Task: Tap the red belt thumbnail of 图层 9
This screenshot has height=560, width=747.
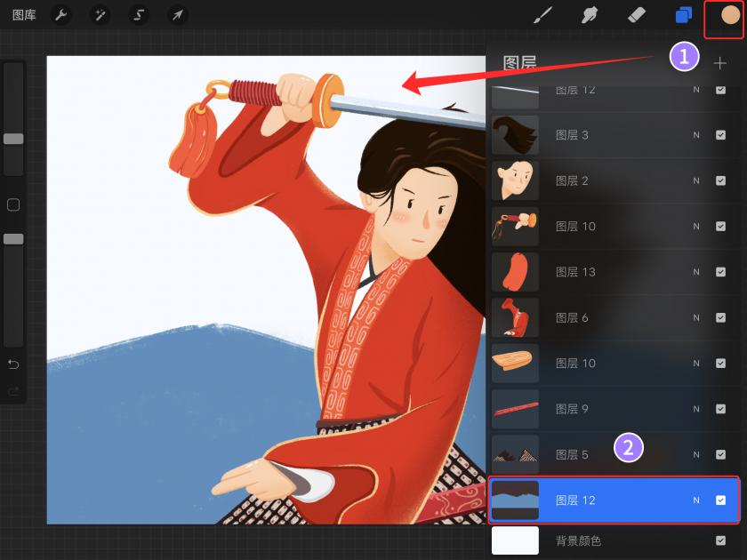Action: (515, 409)
